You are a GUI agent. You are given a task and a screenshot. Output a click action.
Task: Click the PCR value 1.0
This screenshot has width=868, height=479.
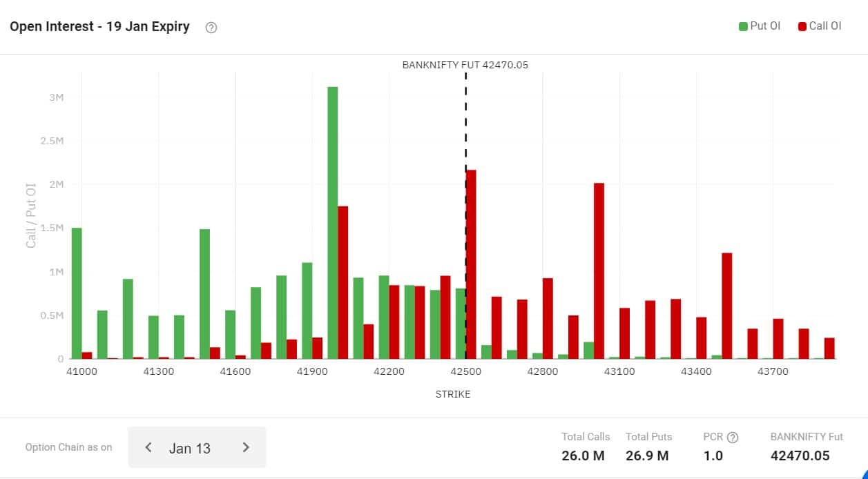[x=713, y=456]
